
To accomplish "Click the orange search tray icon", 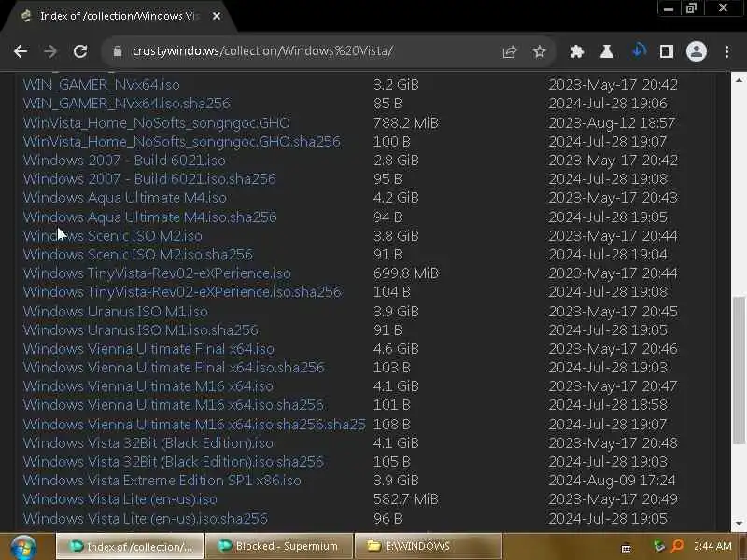I will pyautogui.click(x=677, y=546).
